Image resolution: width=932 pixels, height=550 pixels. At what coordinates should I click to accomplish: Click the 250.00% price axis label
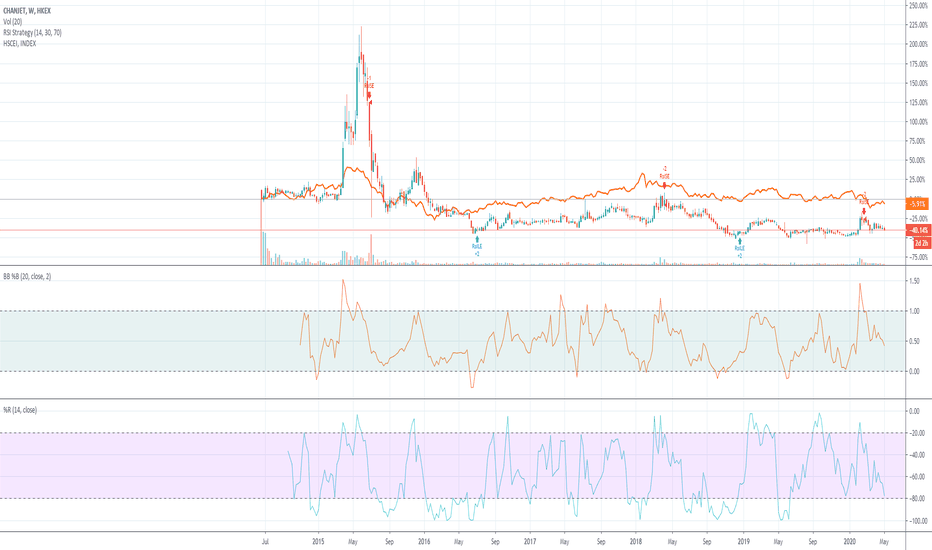coord(917,6)
